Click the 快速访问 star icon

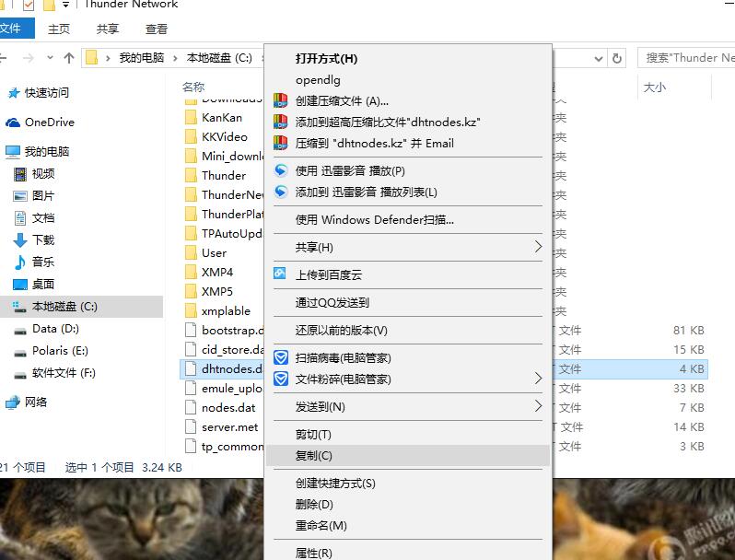(x=14, y=93)
